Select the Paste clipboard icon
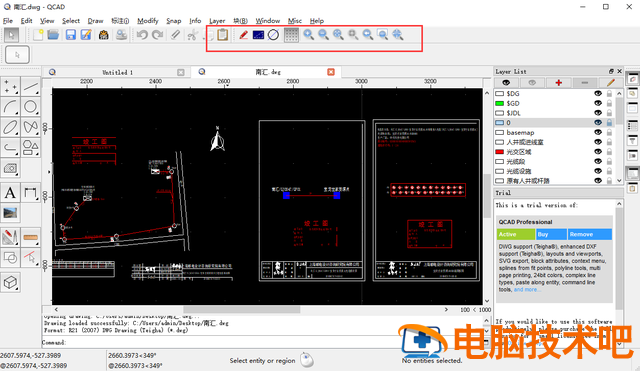This screenshot has height=371, width=640. coord(222,35)
